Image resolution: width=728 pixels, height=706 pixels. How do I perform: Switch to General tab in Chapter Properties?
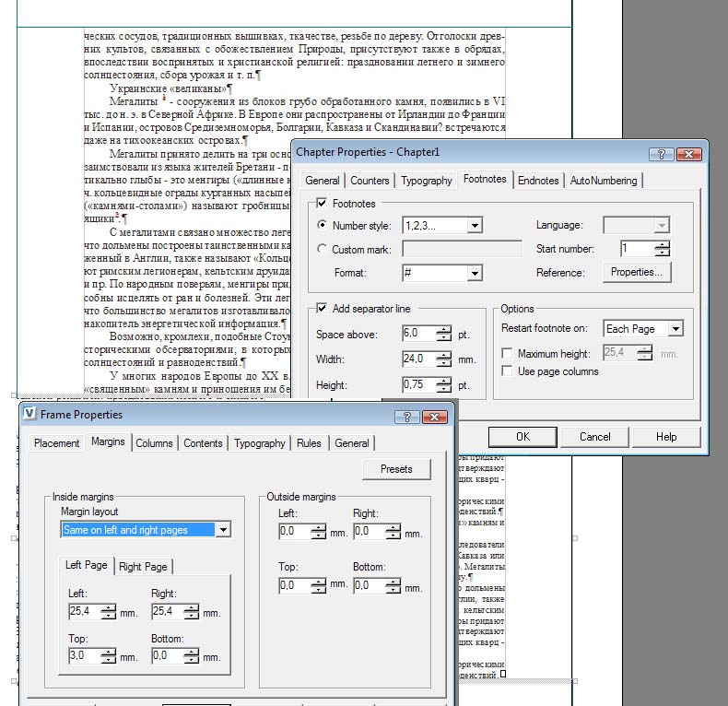coord(323,181)
